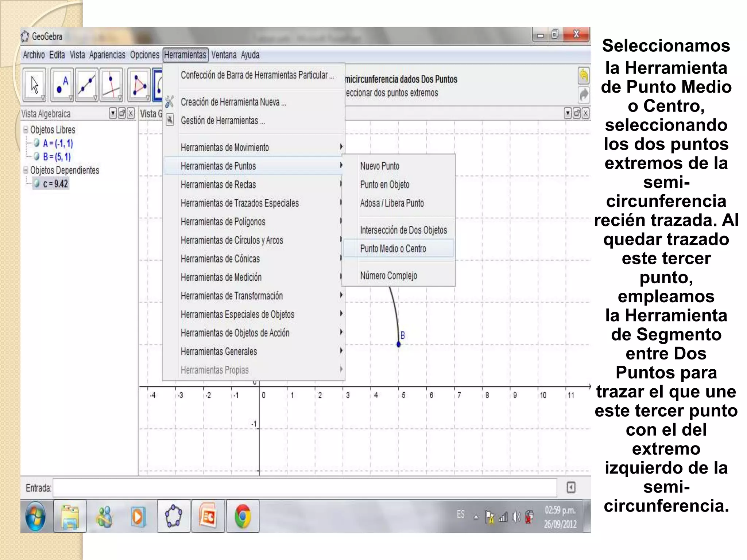Collapse the Objetos Libres tree node

click(26, 129)
